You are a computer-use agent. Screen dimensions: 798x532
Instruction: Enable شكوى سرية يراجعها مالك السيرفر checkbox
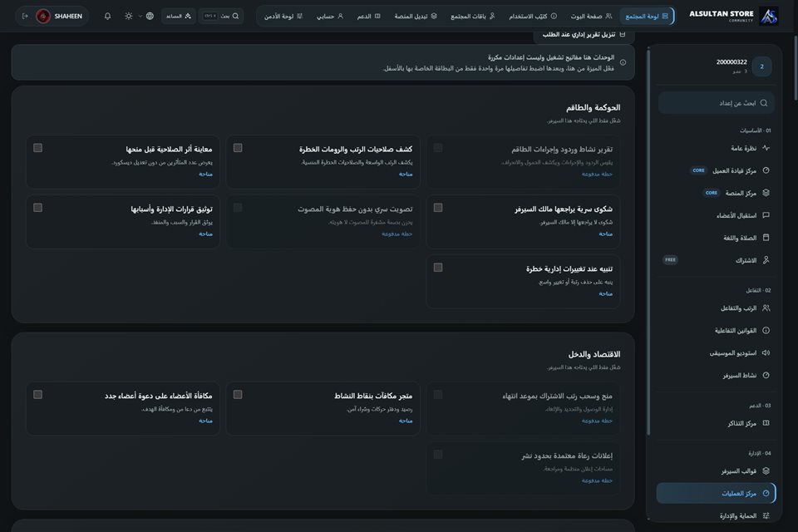[x=438, y=207]
